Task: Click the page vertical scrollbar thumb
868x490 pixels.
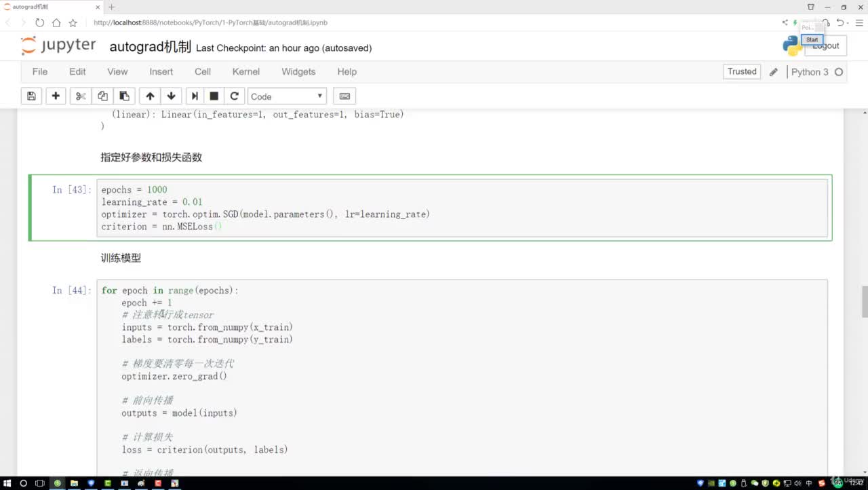Action: pos(864,301)
